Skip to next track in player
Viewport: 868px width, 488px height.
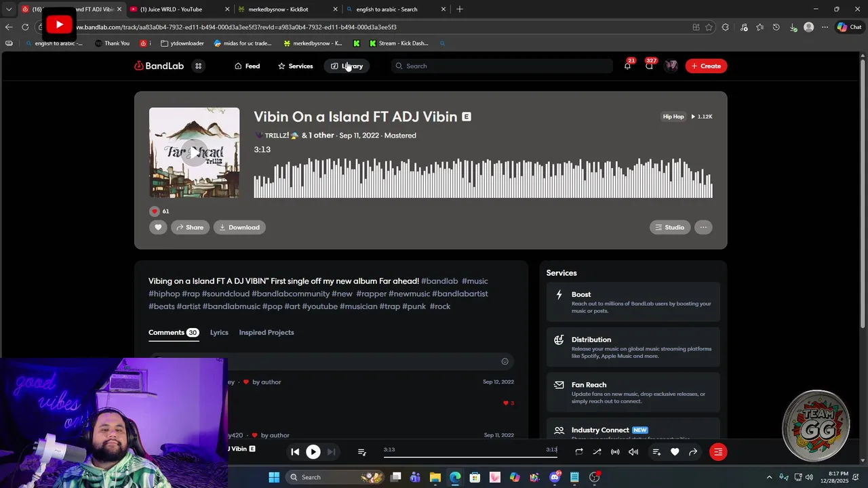[331, 452]
